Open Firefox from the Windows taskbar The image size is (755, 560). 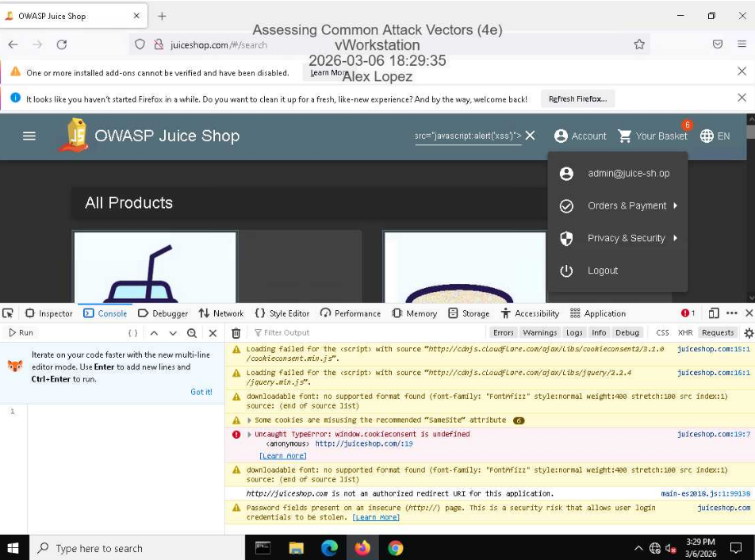tap(362, 548)
